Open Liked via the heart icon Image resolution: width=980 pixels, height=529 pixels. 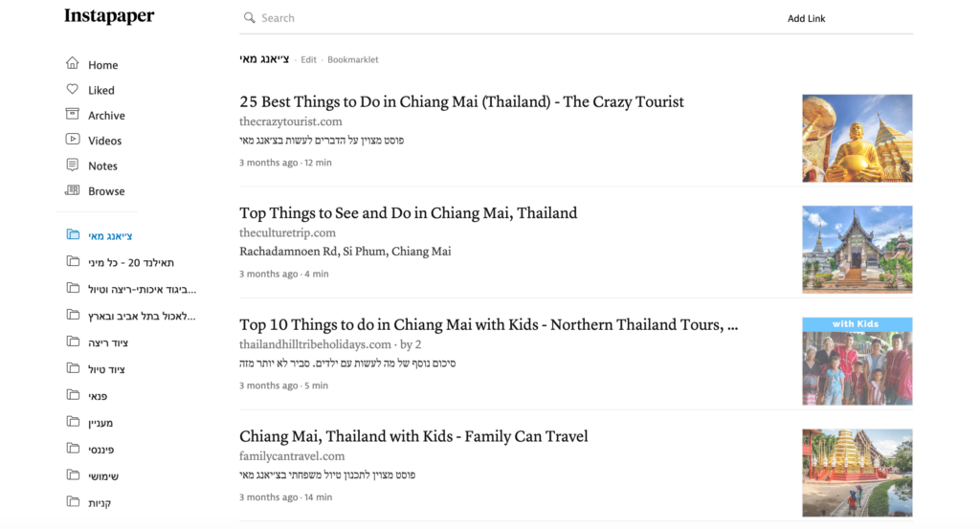pyautogui.click(x=73, y=89)
